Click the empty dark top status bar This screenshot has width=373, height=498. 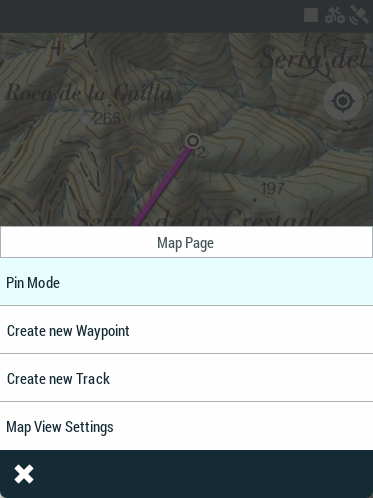coord(150,16)
